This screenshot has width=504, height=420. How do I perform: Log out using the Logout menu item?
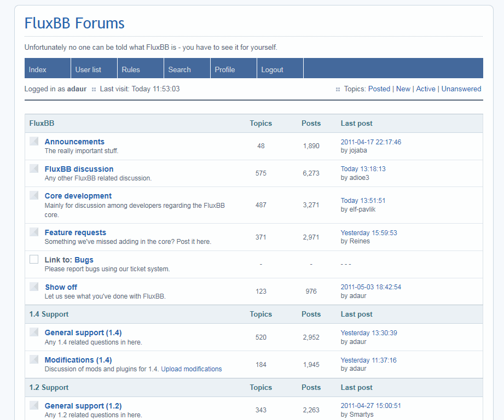pyautogui.click(x=272, y=69)
